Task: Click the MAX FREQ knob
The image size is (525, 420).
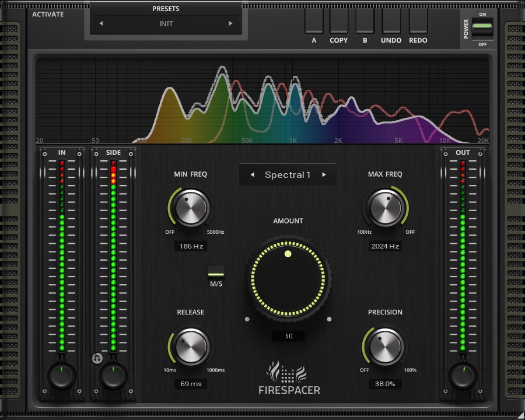Action: (x=385, y=208)
